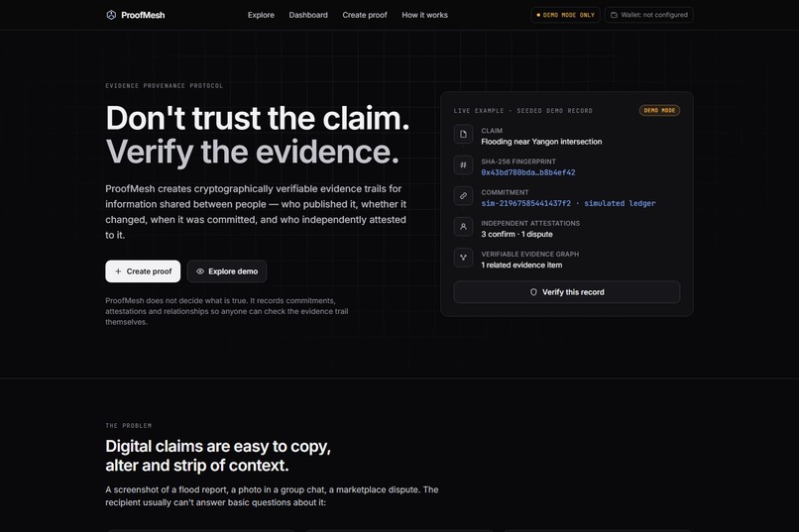Click the 'INDEPENDENT ATTESTATIONS' label
The image size is (799, 532).
pyautogui.click(x=530, y=223)
